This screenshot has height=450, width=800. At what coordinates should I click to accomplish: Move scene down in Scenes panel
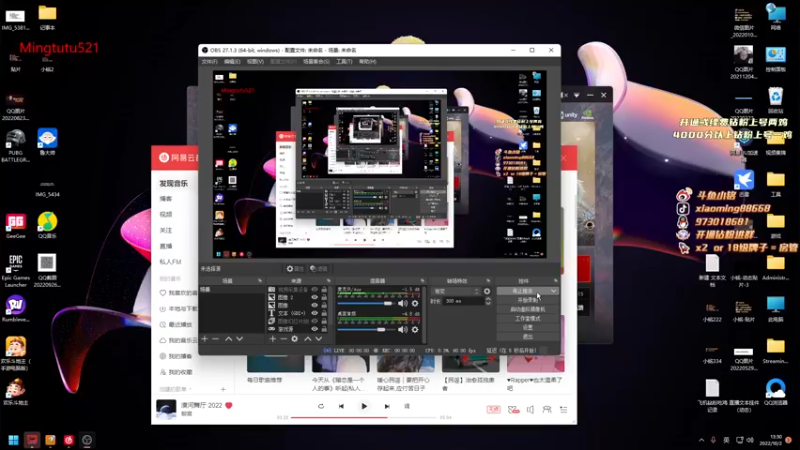pos(239,339)
